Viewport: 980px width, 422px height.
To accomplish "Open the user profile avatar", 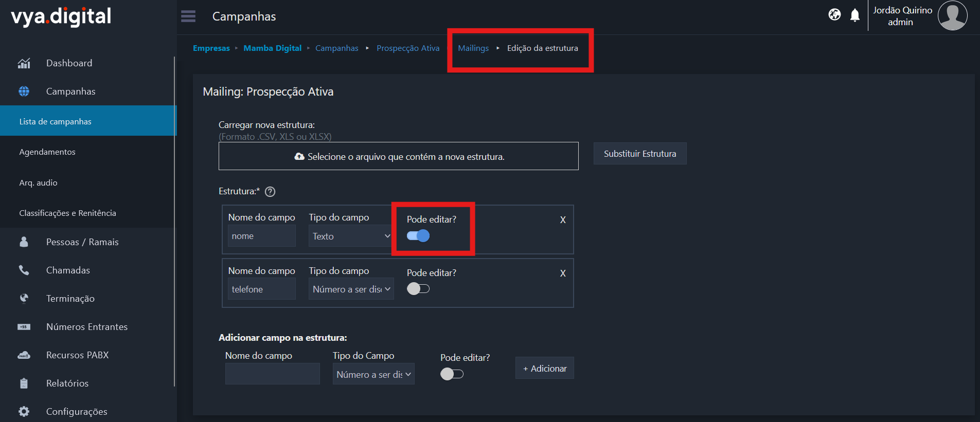I will [952, 16].
